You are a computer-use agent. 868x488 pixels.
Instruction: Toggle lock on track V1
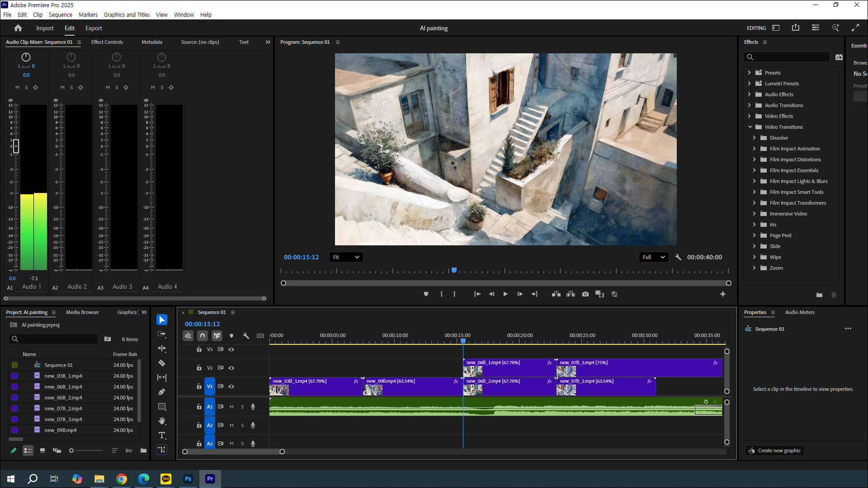(199, 386)
